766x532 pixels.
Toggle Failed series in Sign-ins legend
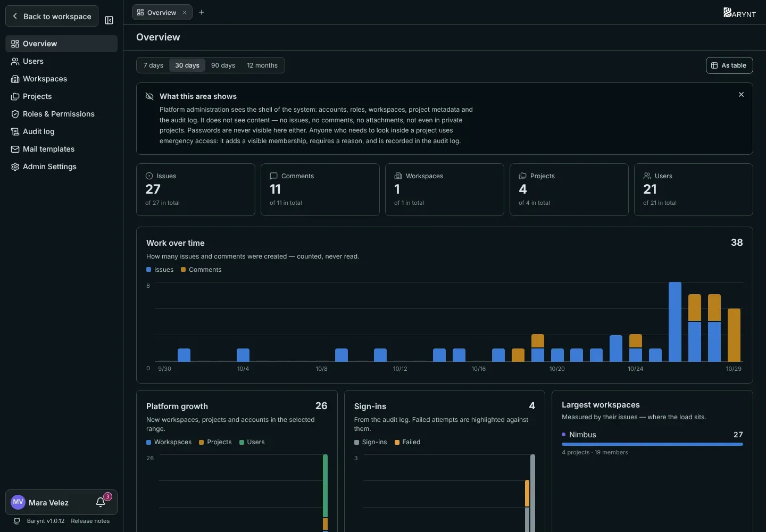point(407,442)
